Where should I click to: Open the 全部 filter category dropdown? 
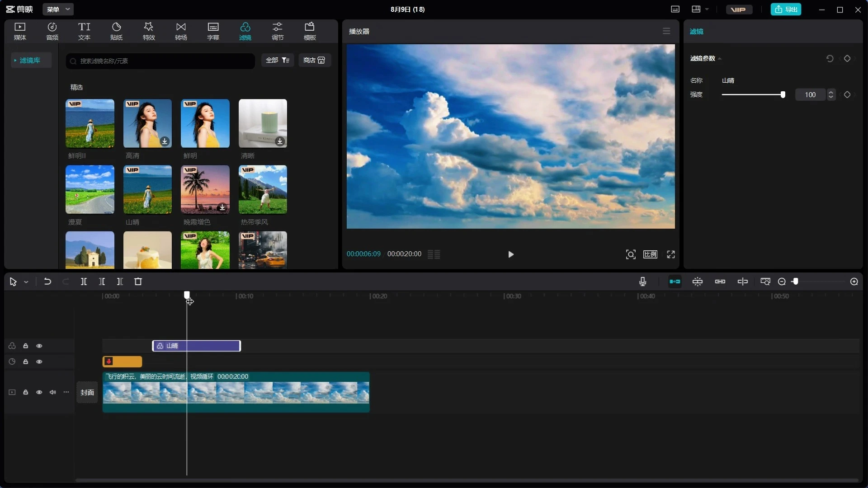point(277,60)
